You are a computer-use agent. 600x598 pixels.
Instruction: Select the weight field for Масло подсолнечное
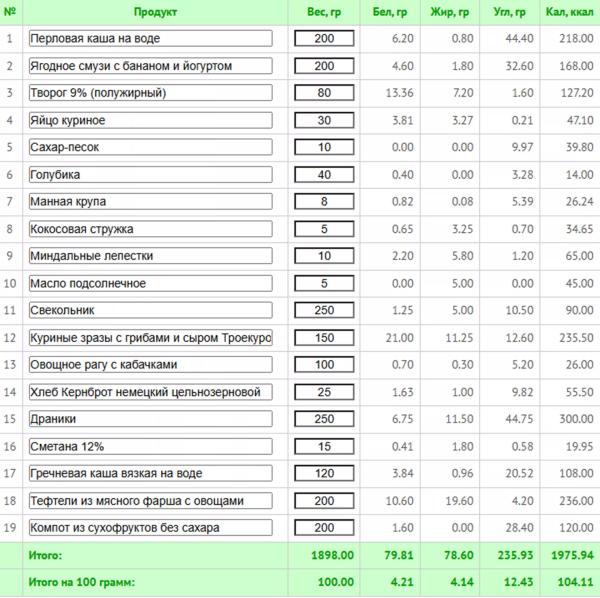coord(324,283)
